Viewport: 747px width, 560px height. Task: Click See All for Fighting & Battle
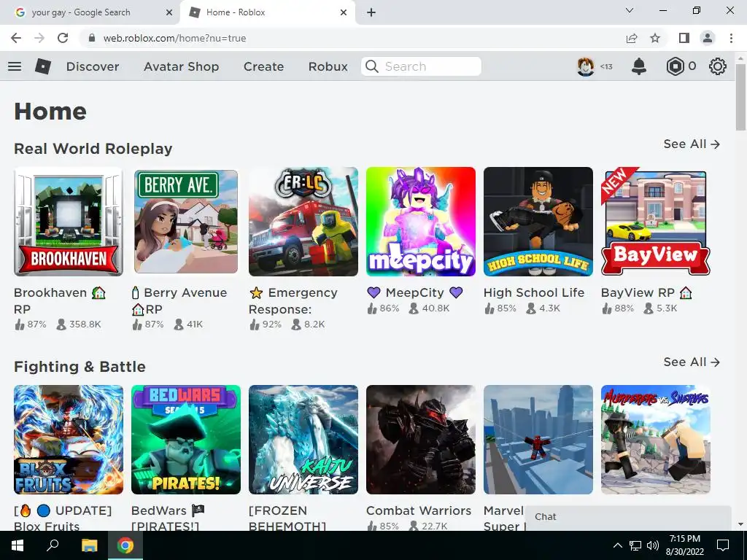coord(692,362)
